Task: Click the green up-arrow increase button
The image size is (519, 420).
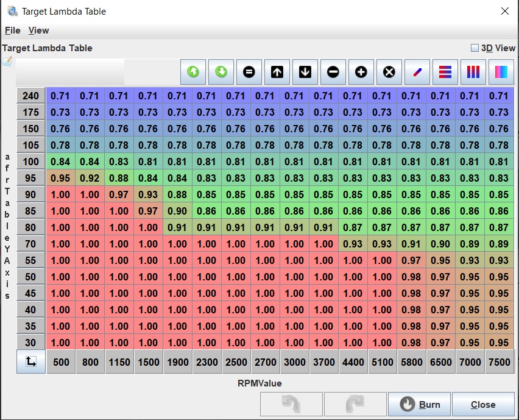Action: pos(193,72)
